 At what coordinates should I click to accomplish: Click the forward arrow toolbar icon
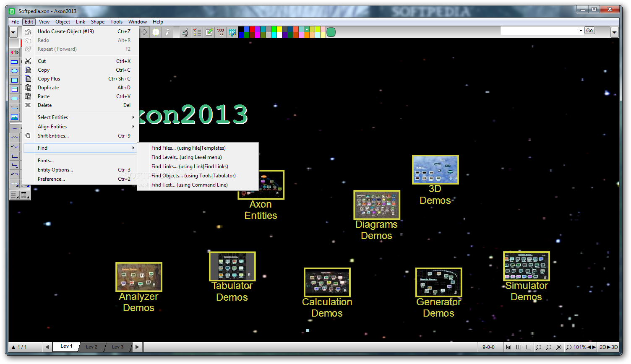[x=144, y=32]
